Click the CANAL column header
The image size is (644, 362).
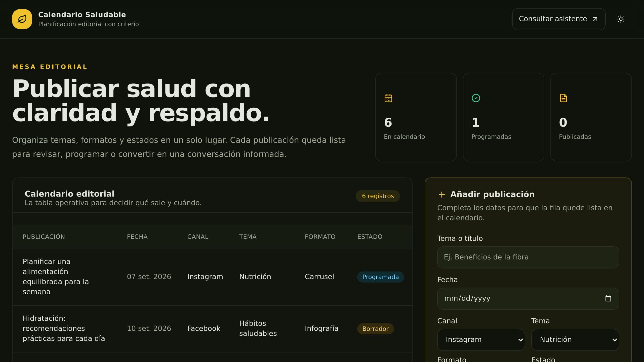(198, 237)
